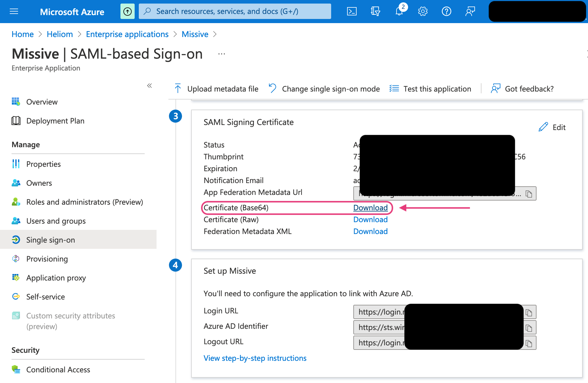Select Provisioning in the sidebar
Screen dimensions: 588x383
pyautogui.click(x=47, y=259)
